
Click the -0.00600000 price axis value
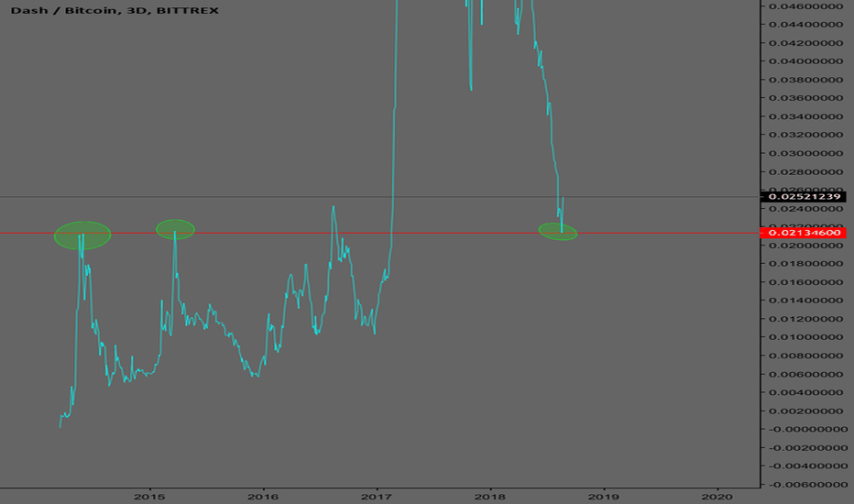[x=807, y=485]
